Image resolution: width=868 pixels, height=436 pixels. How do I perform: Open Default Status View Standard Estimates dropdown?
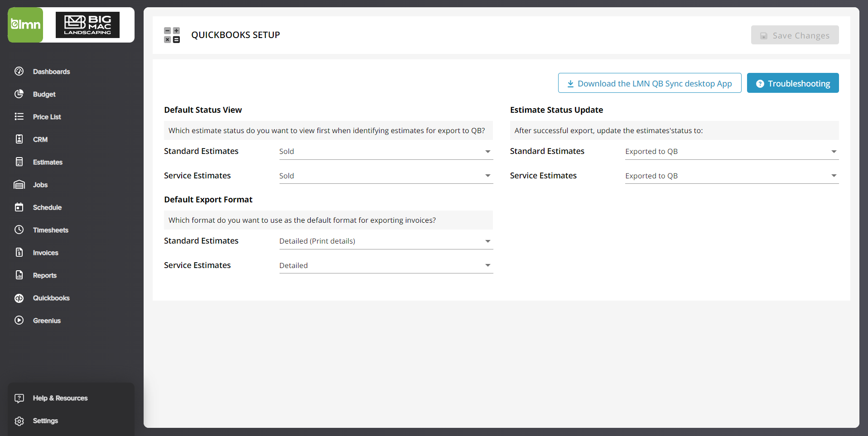pyautogui.click(x=386, y=151)
